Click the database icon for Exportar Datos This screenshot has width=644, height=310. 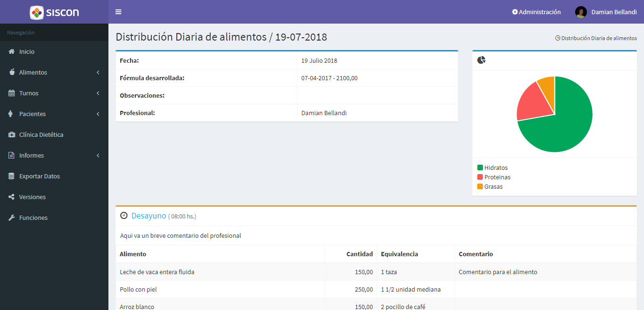pyautogui.click(x=12, y=176)
